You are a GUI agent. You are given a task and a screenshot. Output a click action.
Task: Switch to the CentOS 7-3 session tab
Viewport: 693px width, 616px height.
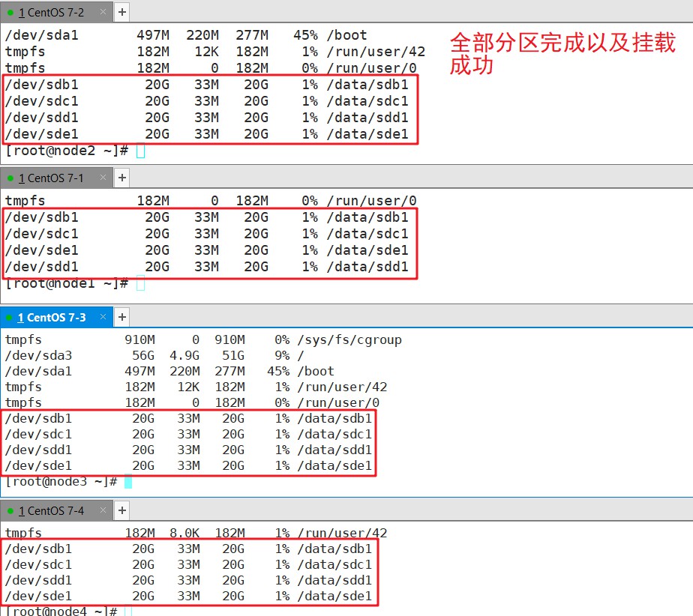56,317
